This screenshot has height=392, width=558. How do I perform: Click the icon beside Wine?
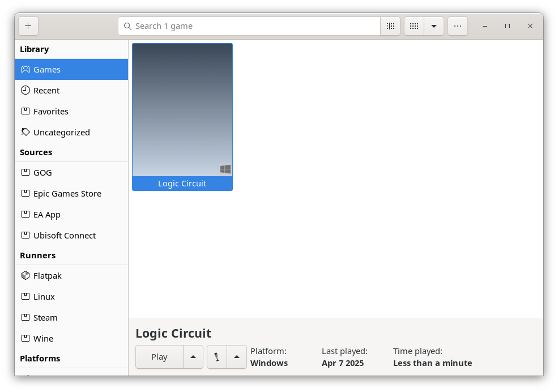[x=25, y=339]
